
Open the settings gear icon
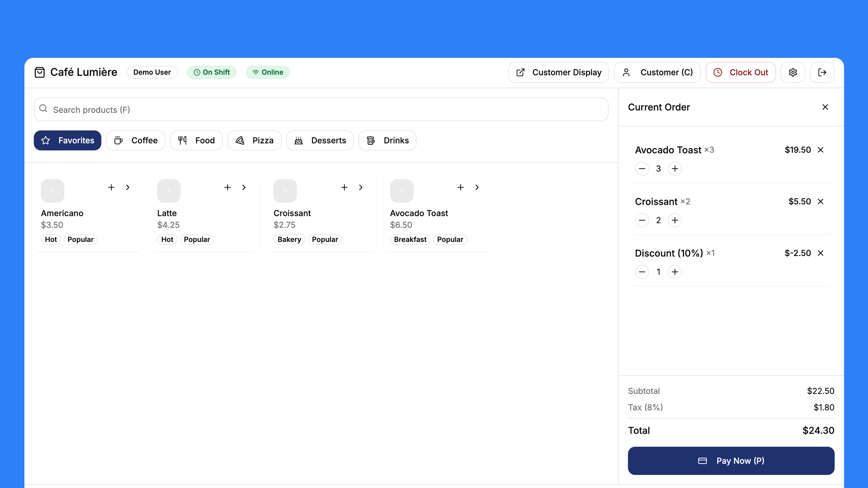coord(793,72)
